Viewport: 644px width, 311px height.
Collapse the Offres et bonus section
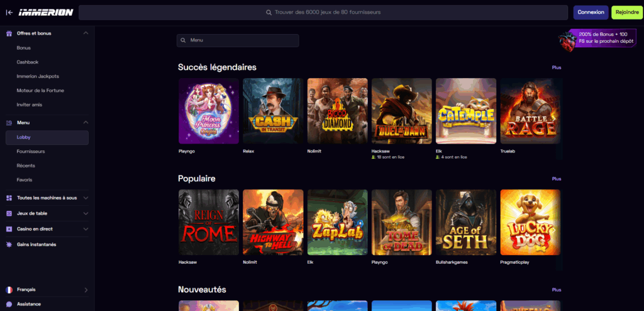pos(86,33)
